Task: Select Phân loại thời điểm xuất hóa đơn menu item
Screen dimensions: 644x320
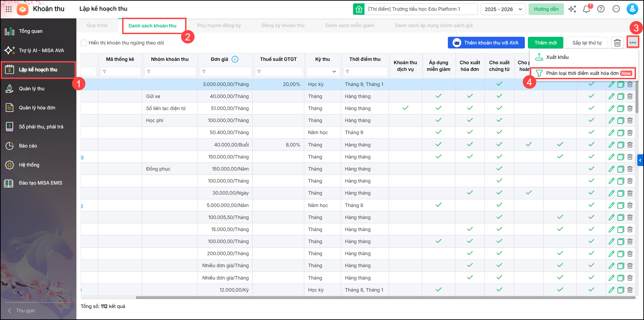Action: (582, 73)
